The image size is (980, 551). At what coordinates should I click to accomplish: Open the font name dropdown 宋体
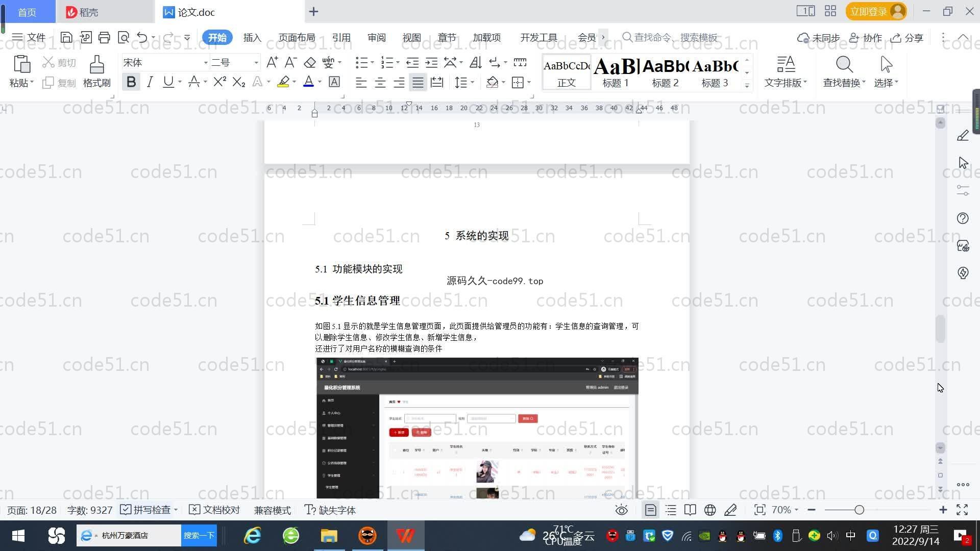pyautogui.click(x=206, y=62)
